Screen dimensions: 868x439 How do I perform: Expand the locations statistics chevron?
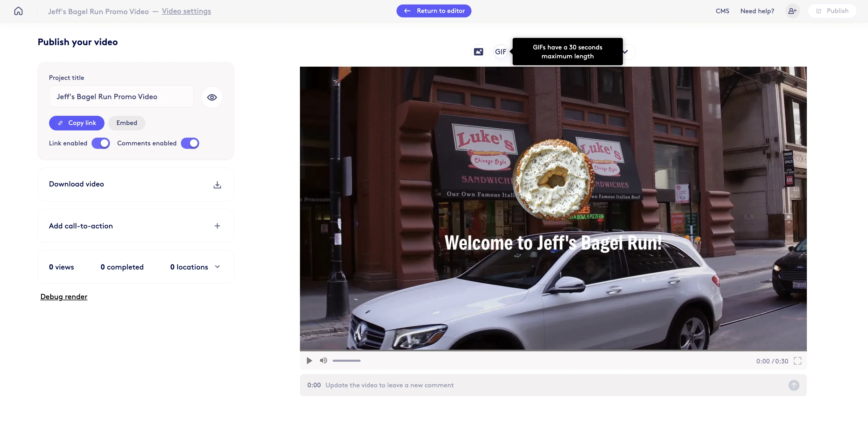[217, 266]
